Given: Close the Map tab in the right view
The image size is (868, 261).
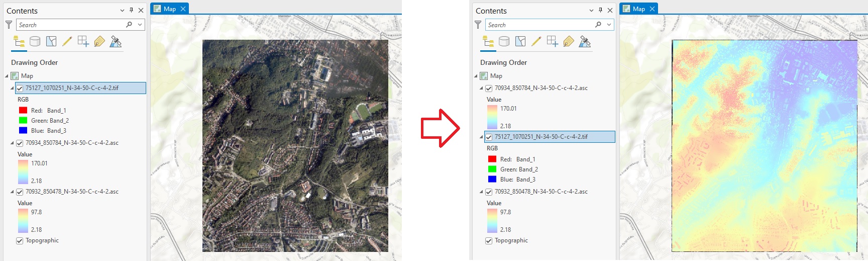Looking at the screenshot, I should (x=652, y=9).
